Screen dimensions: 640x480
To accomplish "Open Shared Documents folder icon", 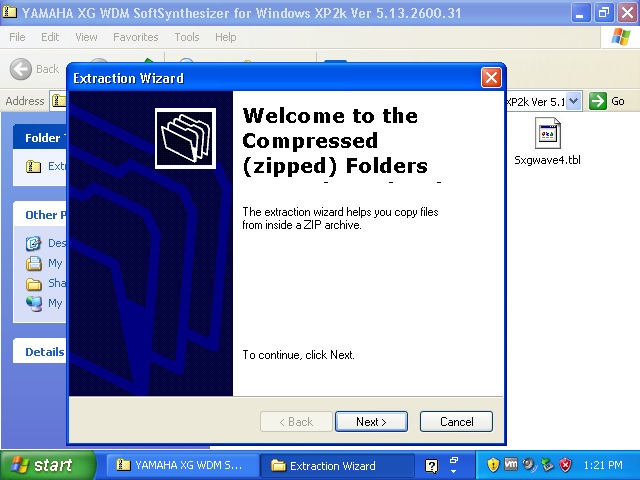I will [33, 283].
